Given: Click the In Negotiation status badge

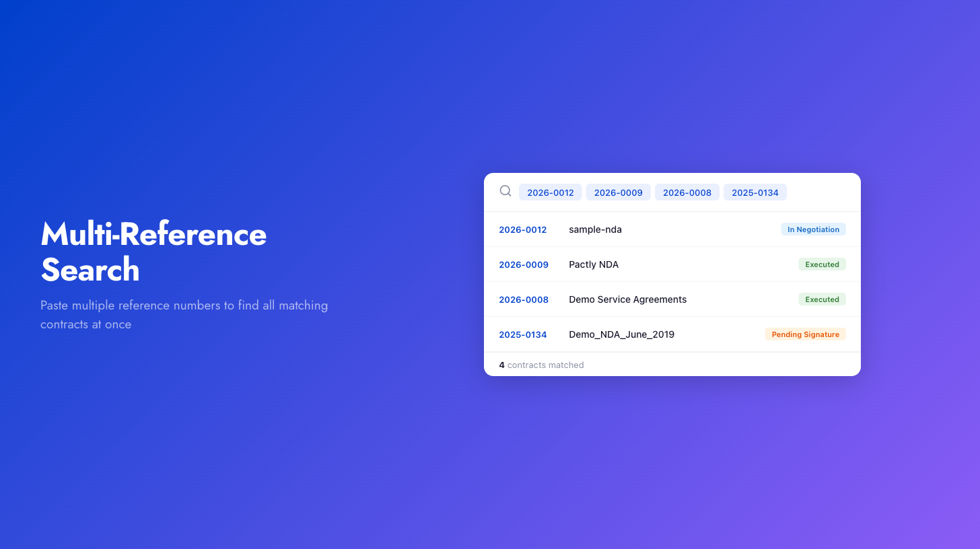Looking at the screenshot, I should click(x=813, y=229).
